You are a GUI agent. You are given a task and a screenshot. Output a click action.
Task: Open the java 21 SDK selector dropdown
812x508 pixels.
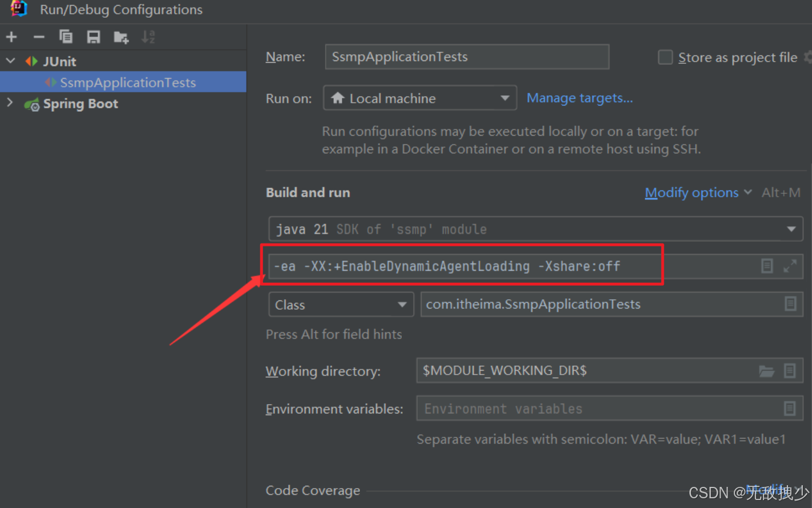[791, 229]
